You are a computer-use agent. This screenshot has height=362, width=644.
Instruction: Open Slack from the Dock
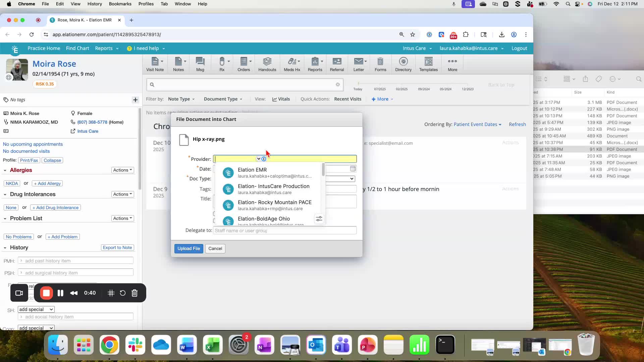[x=135, y=345]
